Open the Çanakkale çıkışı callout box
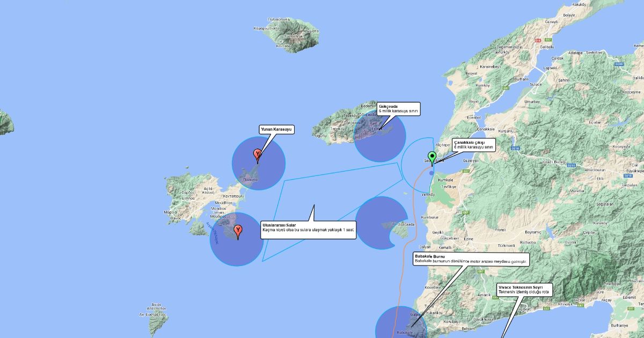 click(473, 144)
